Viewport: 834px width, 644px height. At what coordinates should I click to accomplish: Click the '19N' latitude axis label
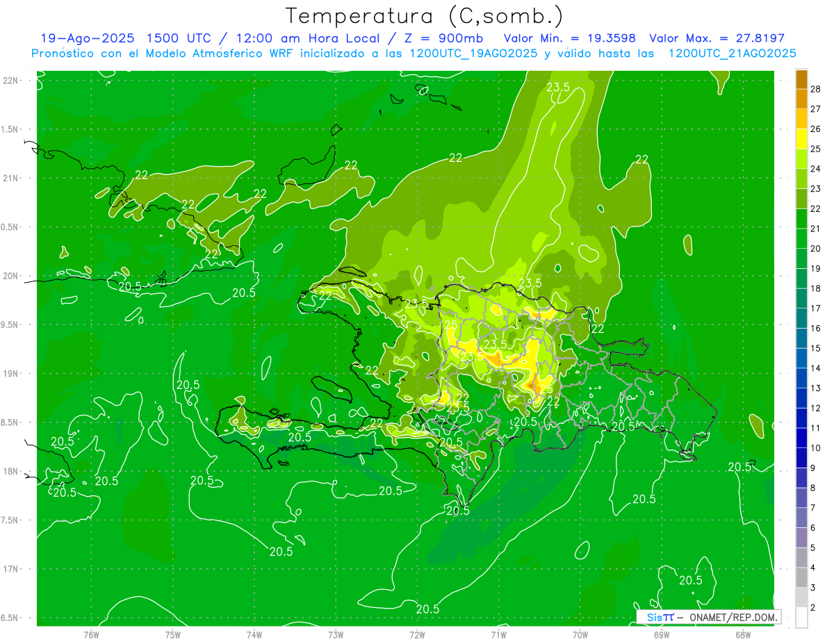click(x=10, y=374)
